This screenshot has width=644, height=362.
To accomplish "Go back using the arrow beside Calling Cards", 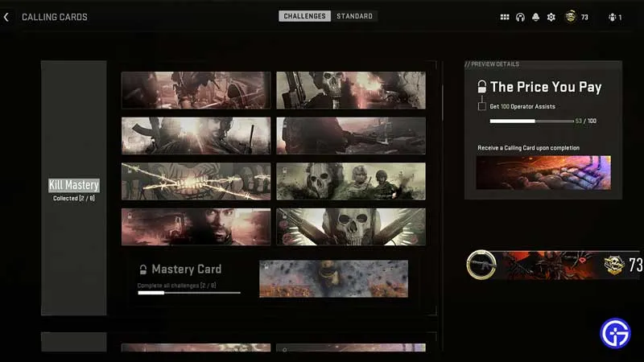I will 6,17.
